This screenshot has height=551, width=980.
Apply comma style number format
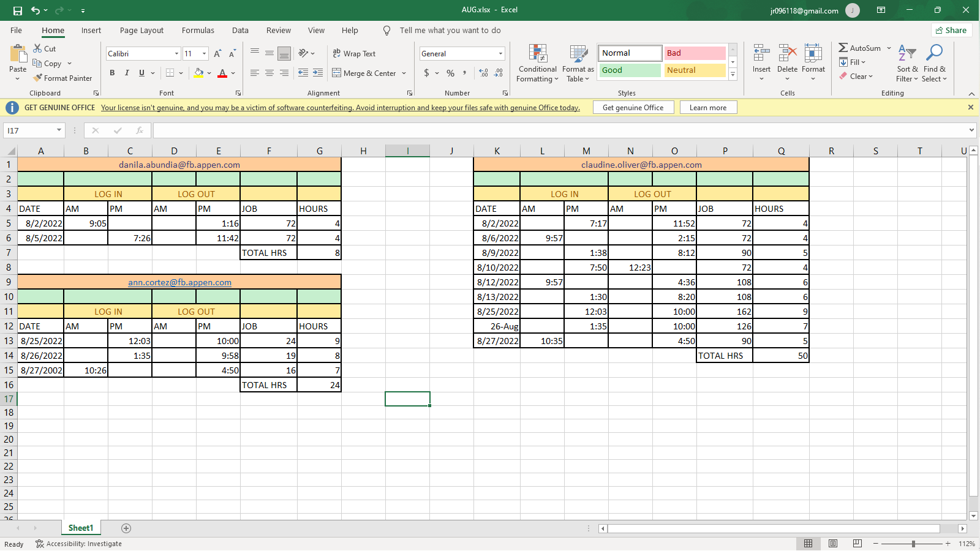click(465, 73)
